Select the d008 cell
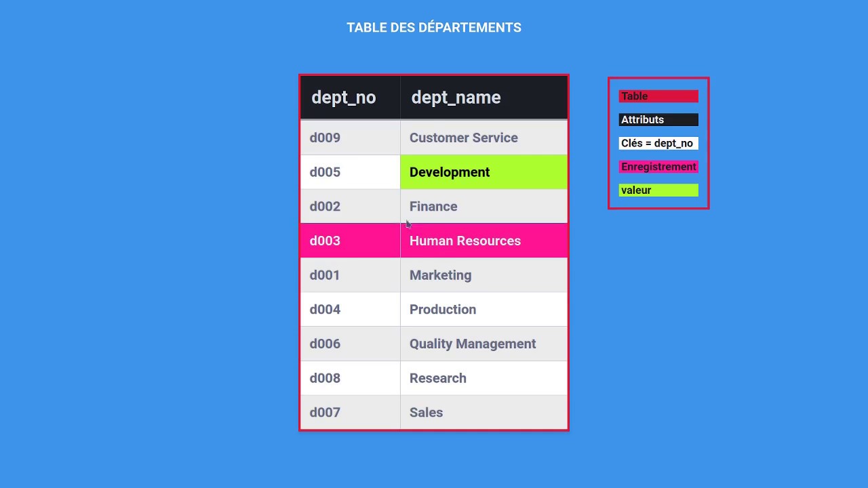 [350, 378]
